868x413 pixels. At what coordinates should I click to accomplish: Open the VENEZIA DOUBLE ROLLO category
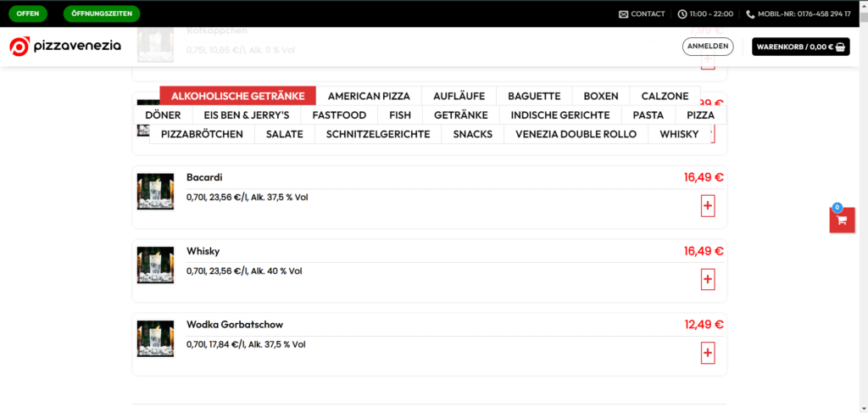[576, 134]
